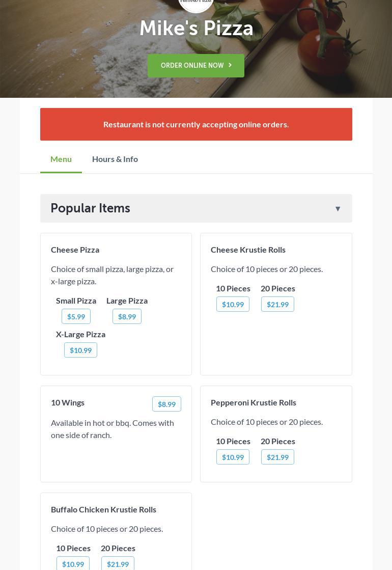
Task: Click the Popular Items heading
Action: point(90,208)
